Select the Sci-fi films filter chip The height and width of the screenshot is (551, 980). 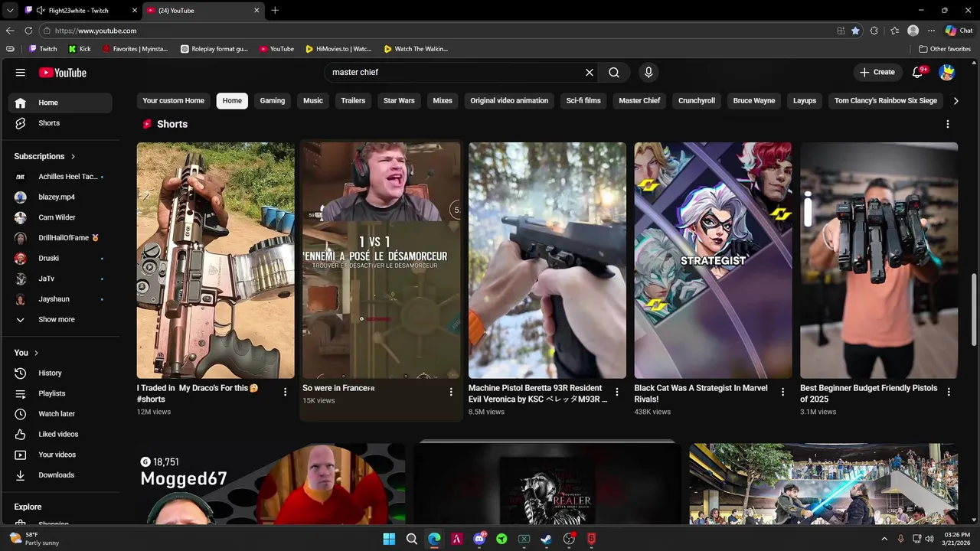click(x=583, y=100)
